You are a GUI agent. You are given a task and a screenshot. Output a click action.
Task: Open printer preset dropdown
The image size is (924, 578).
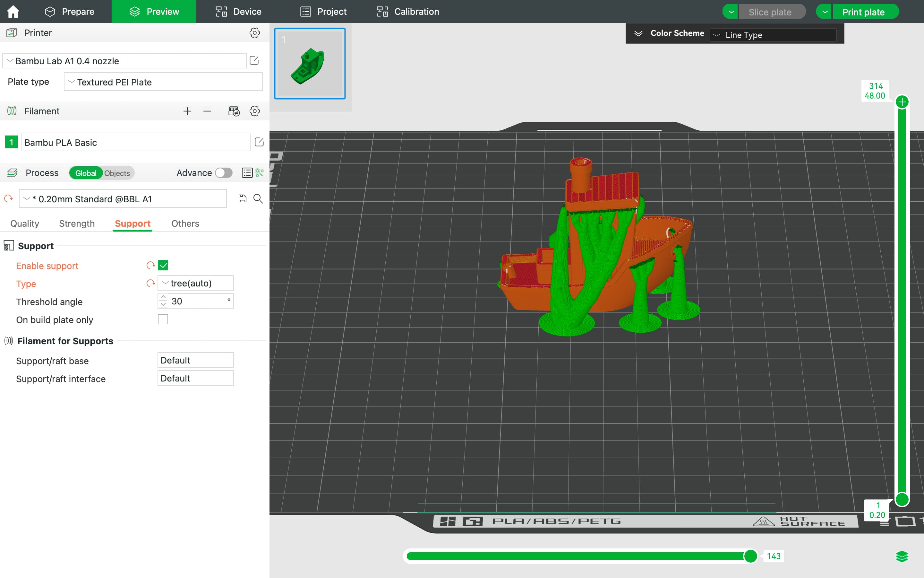click(x=124, y=61)
